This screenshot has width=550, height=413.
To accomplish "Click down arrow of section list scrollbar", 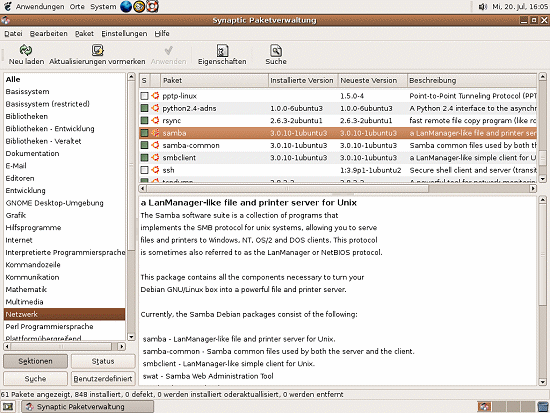I will tap(131, 337).
